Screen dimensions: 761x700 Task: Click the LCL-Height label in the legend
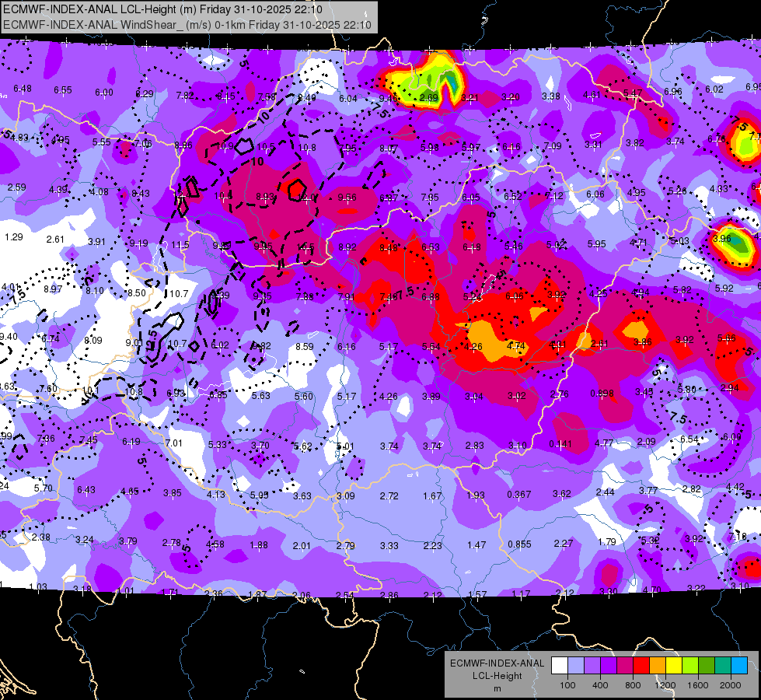click(x=497, y=676)
